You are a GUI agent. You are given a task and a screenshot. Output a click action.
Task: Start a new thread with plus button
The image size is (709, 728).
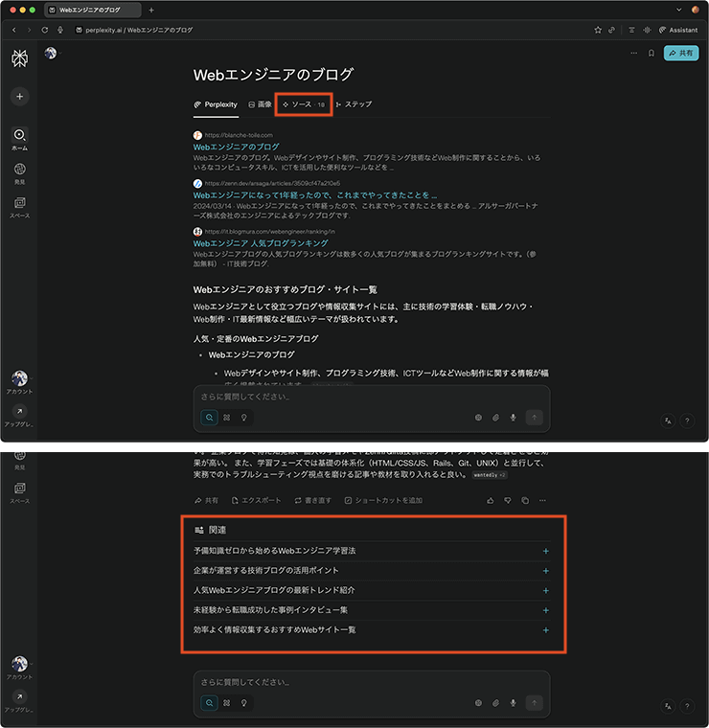19,97
